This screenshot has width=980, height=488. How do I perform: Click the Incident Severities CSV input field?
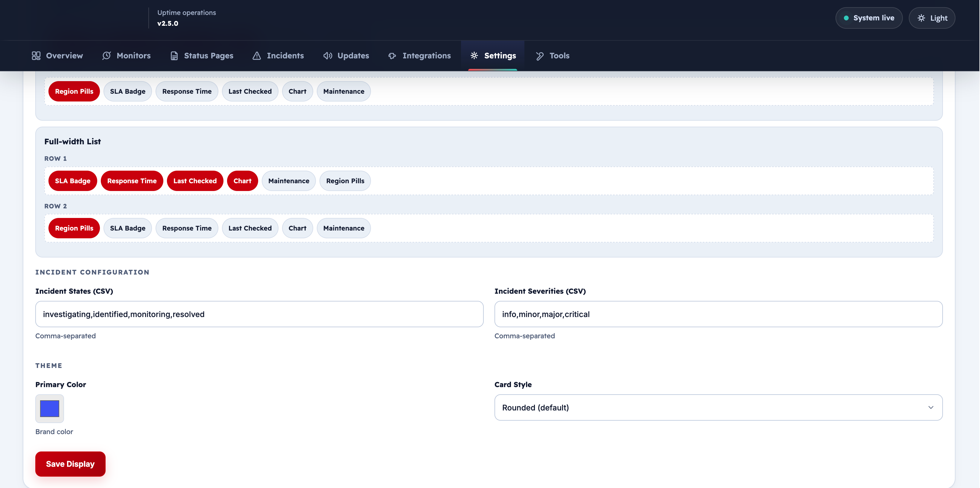pos(718,314)
